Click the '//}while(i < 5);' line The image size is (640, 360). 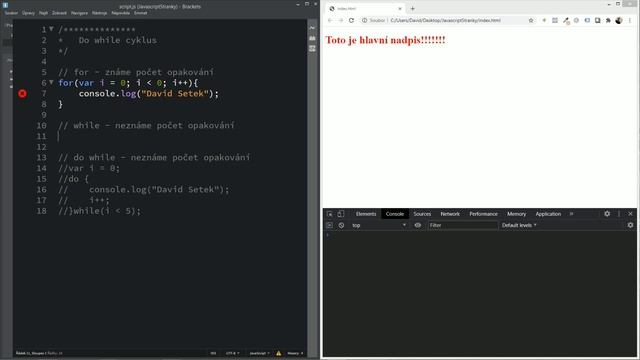tap(99, 211)
